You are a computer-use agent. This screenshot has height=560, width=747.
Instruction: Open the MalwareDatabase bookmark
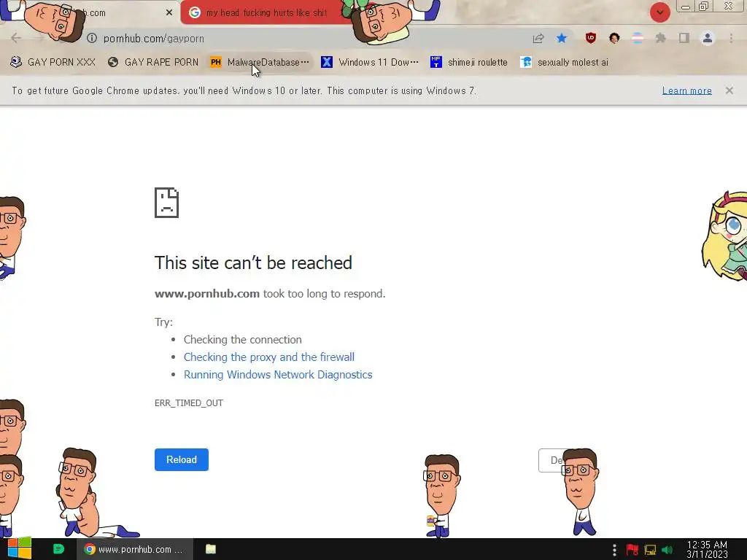coord(260,62)
